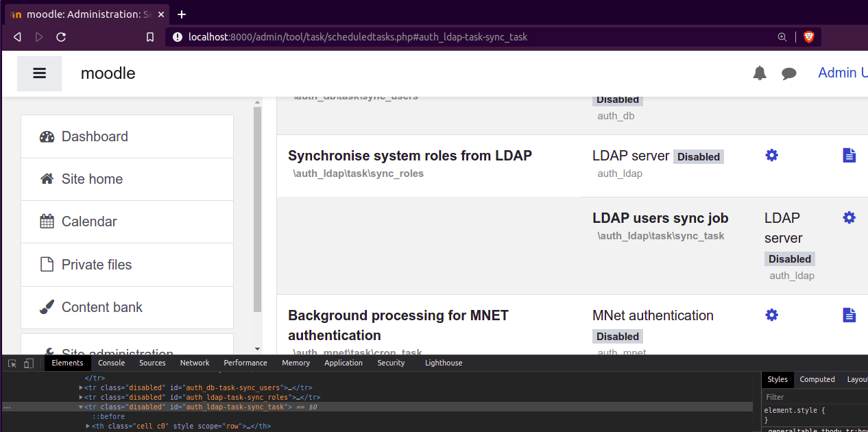Expand the th cell c0 node

(88, 426)
